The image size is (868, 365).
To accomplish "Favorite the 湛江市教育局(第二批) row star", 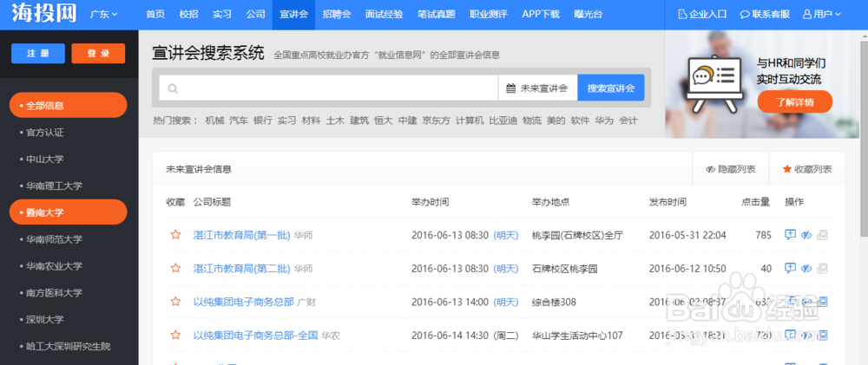I will coord(175,268).
